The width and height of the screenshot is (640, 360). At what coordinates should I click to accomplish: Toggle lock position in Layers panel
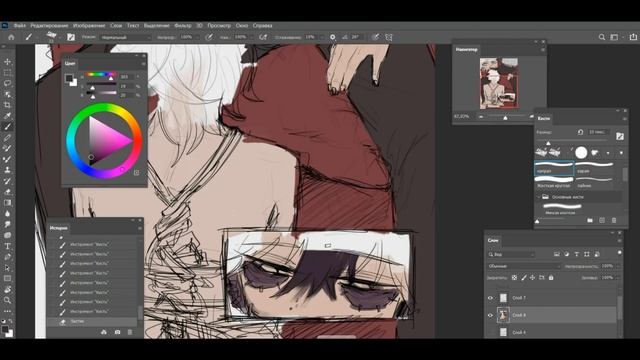point(533,278)
